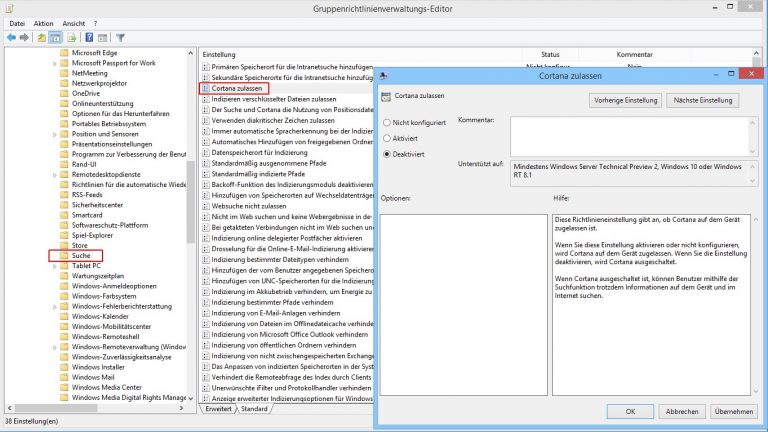Click the Back arrow toolbar icon
Screen dimensions: 768x432
tap(11, 38)
